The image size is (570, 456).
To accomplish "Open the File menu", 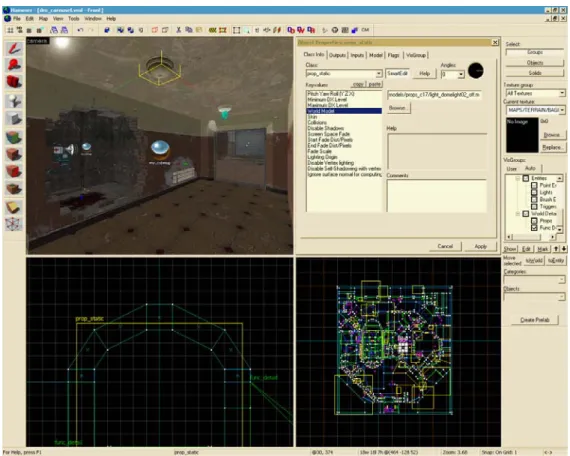I will [17, 19].
